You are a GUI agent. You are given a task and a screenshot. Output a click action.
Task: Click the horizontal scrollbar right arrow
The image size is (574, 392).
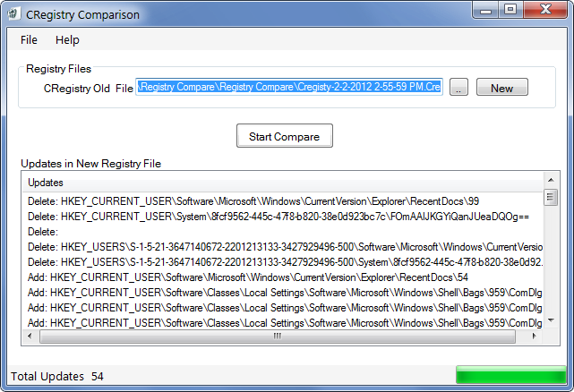(534, 336)
